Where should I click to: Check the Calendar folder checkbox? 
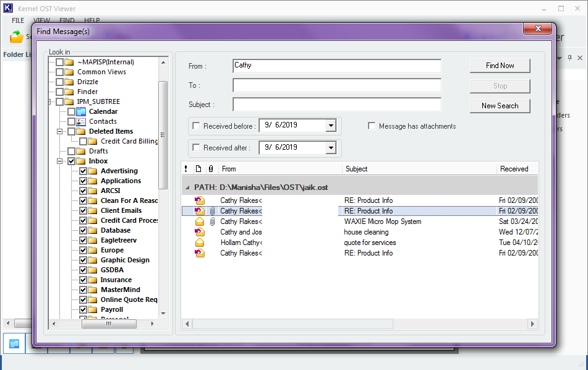(x=71, y=111)
